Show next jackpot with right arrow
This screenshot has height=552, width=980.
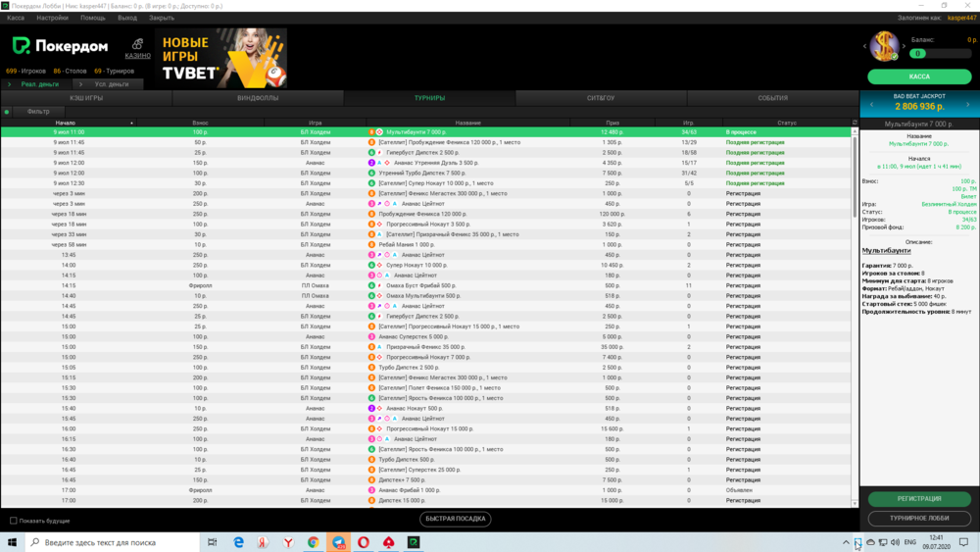click(968, 104)
